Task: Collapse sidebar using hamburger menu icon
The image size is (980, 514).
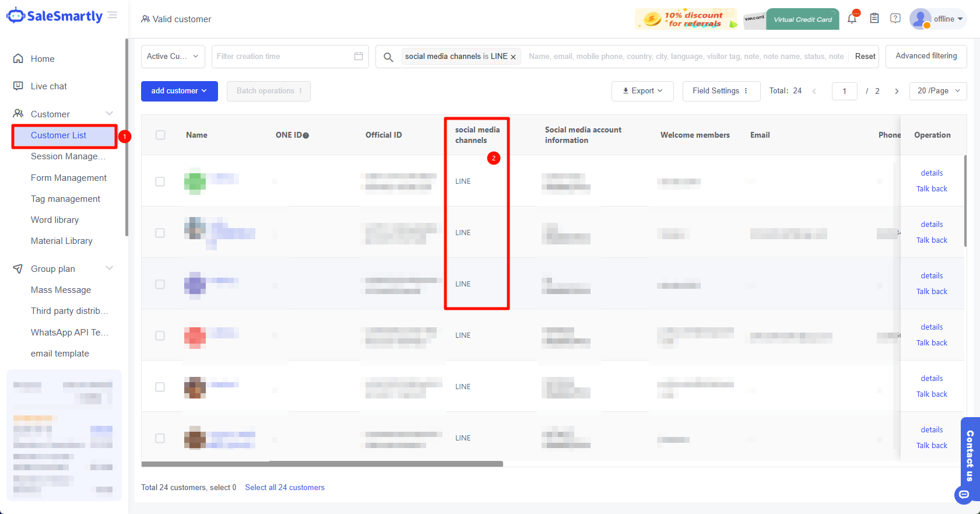Action: (113, 15)
